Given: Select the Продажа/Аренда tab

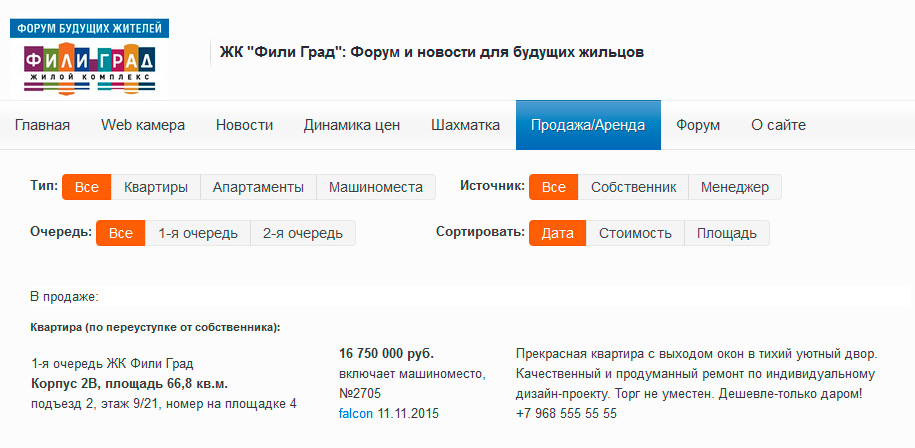Looking at the screenshot, I should [588, 125].
